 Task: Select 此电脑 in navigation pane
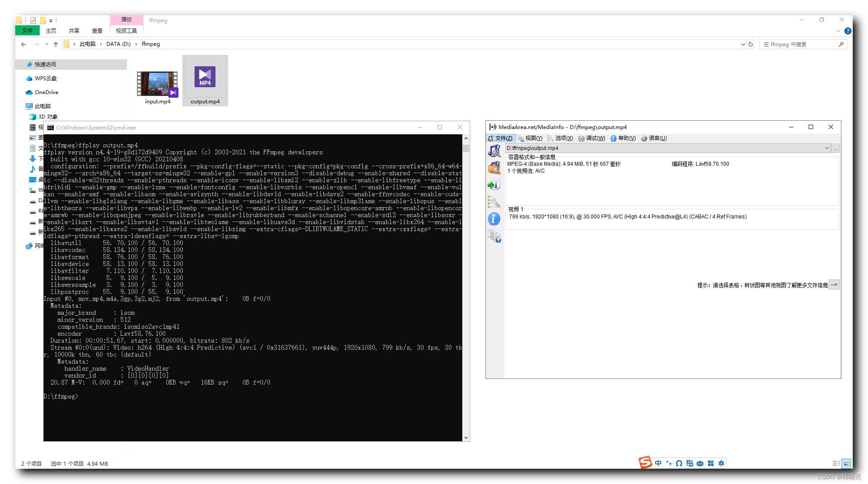(x=38, y=106)
